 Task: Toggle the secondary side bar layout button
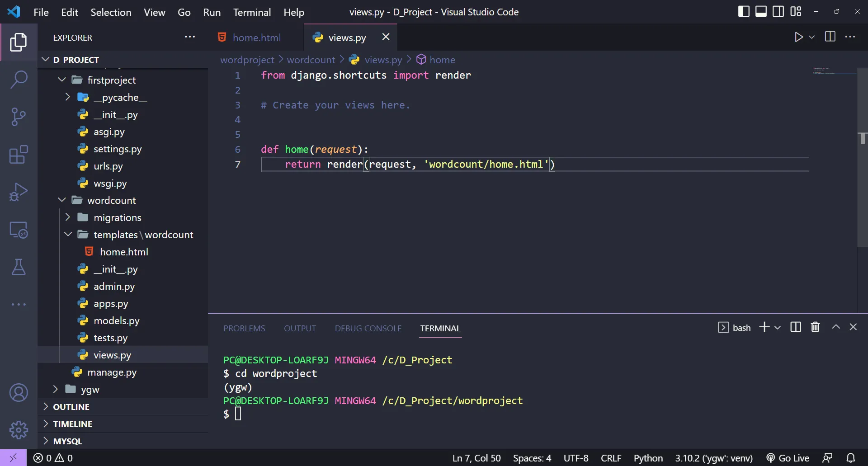point(778,12)
